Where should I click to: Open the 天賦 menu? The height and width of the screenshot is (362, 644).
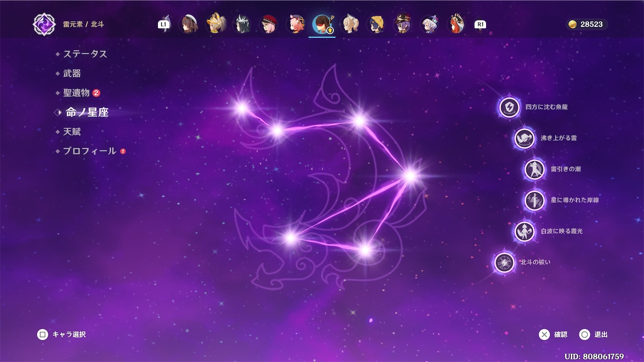(72, 132)
